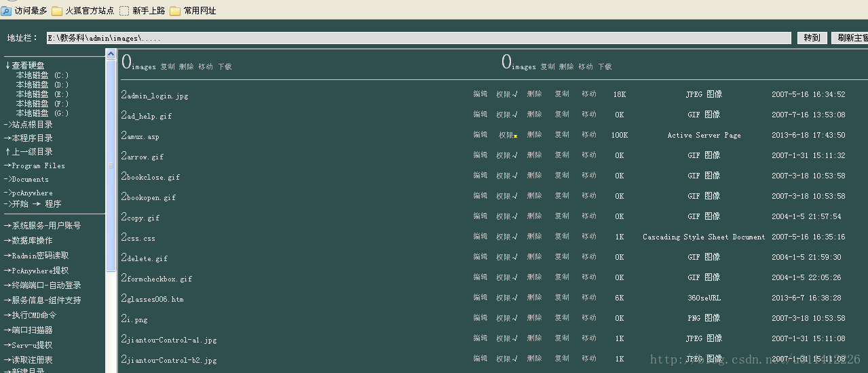Click sidebar scrollbar up arrow
This screenshot has width=868, height=373.
[x=111, y=53]
